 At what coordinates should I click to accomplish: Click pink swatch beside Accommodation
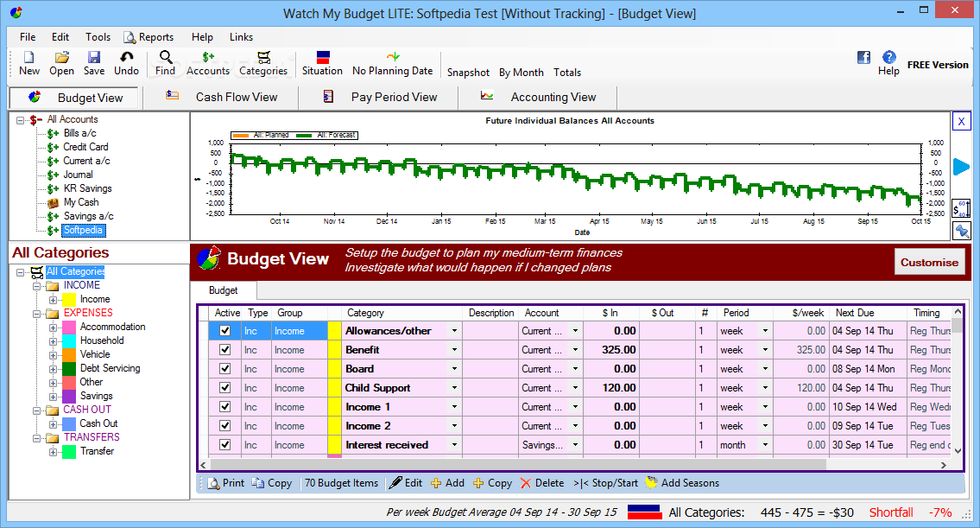tap(69, 328)
